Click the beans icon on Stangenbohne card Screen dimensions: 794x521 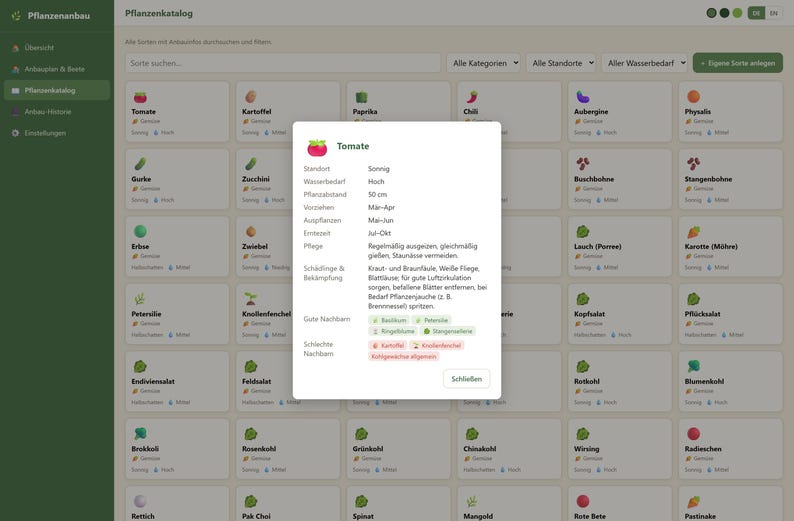coord(694,164)
